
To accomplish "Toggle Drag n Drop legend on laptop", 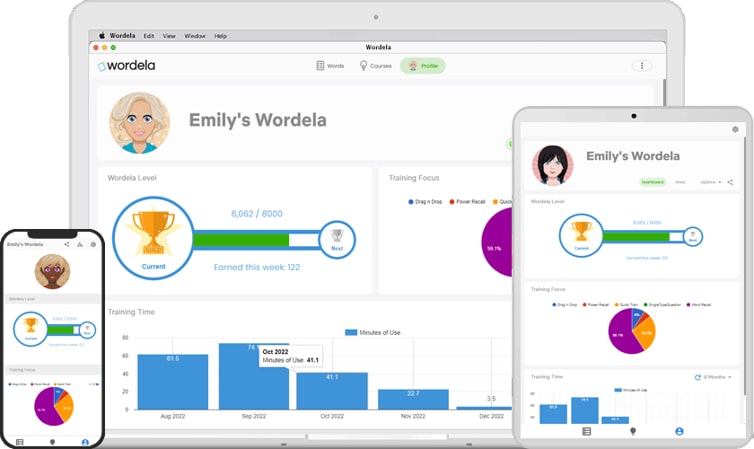I will point(425,202).
